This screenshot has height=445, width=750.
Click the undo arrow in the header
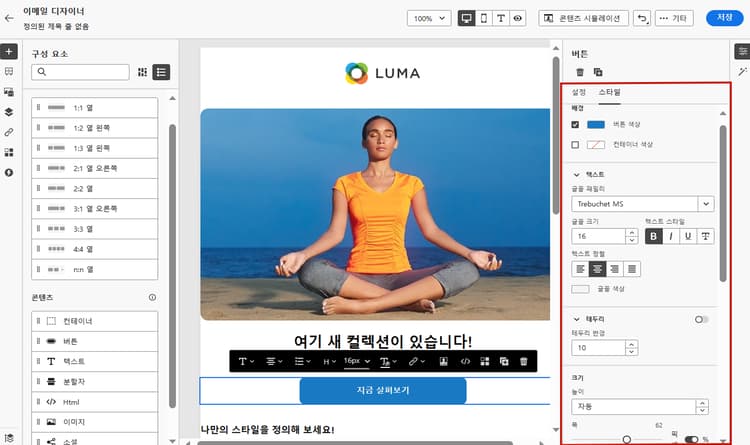[642, 18]
